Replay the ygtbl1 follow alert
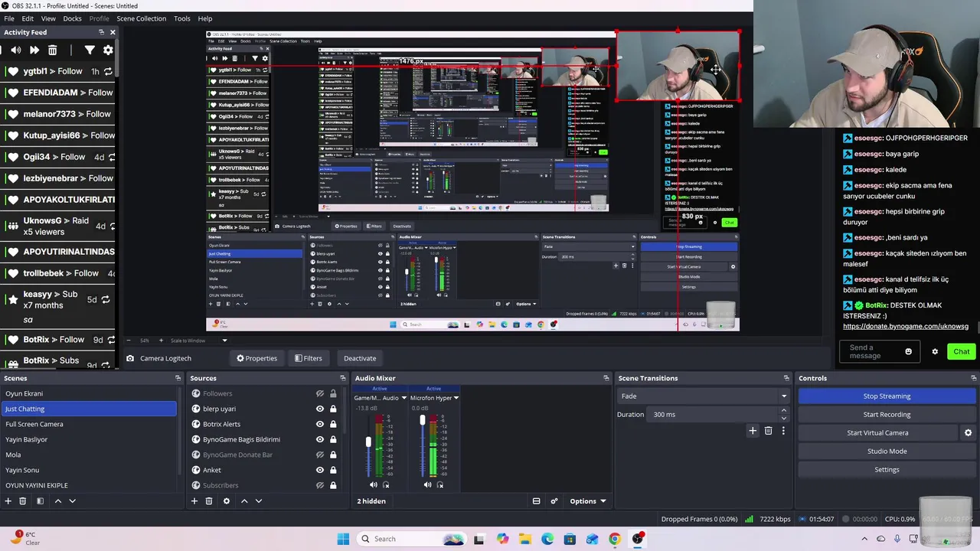The height and width of the screenshot is (551, 980). [x=108, y=71]
